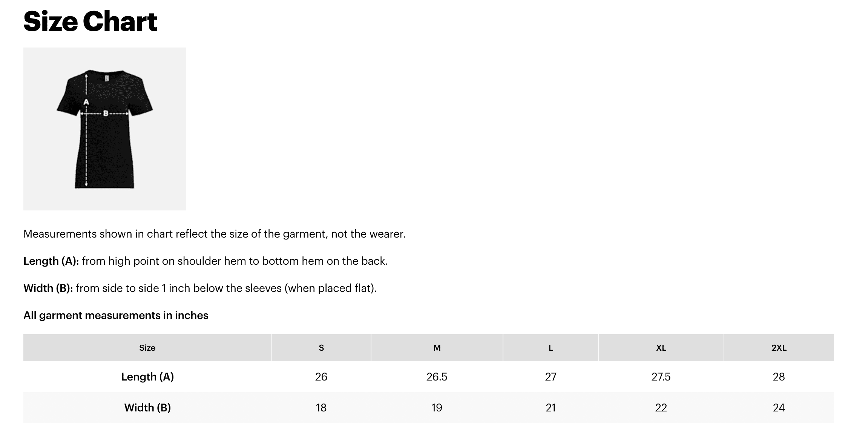Click the garment measurements note sentence
The height and width of the screenshot is (445, 868).
[x=215, y=234]
